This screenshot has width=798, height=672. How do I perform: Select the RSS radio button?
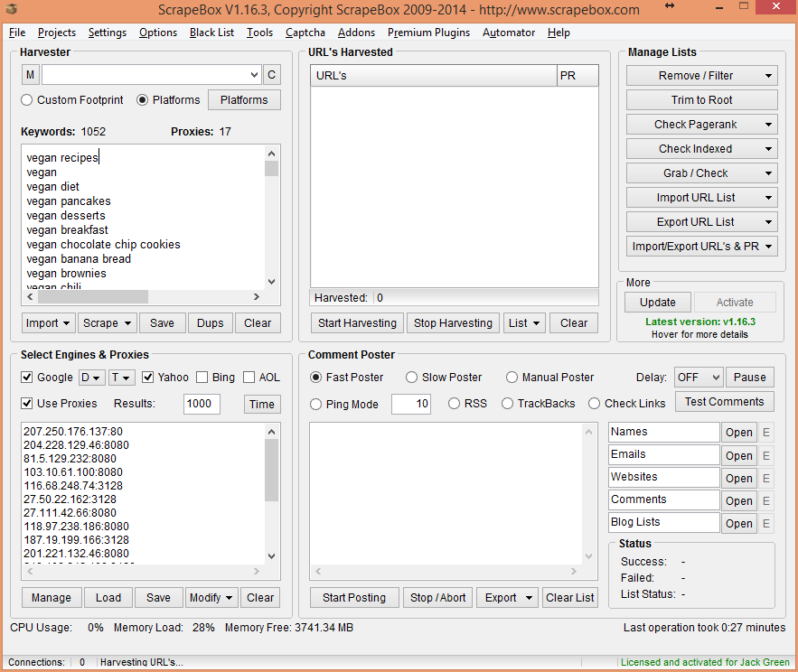(454, 404)
